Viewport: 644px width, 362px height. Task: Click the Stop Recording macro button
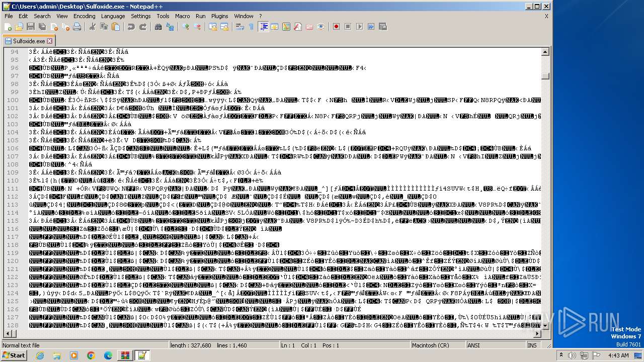(x=348, y=27)
